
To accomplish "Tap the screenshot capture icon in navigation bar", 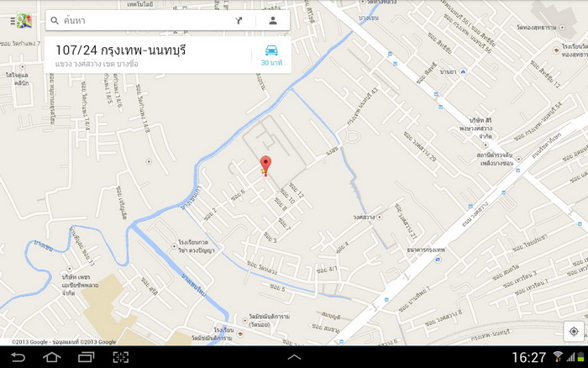I will 121,357.
